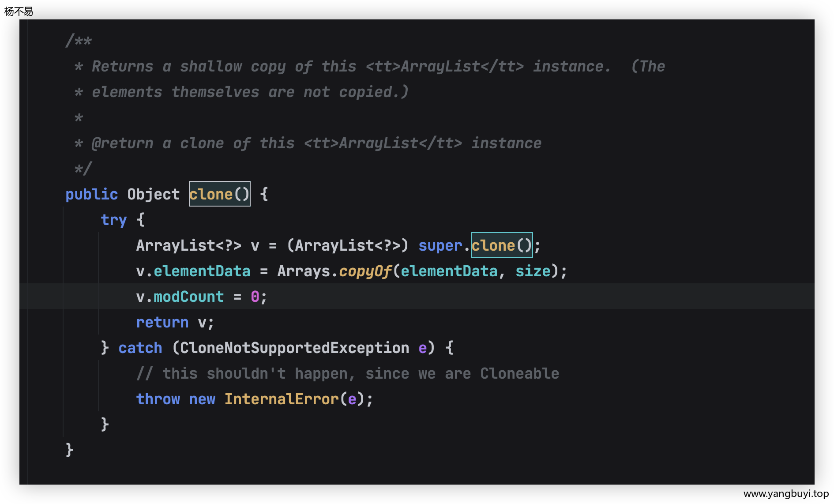834x504 pixels.
Task: Click the final closing brace of clone method
Action: 70,450
